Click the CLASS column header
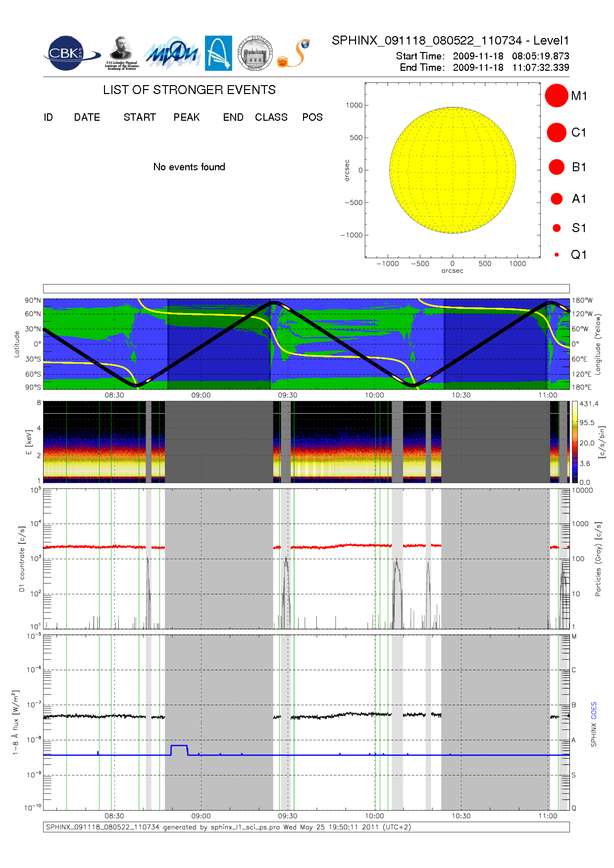This screenshot has width=614, height=868. point(271,117)
